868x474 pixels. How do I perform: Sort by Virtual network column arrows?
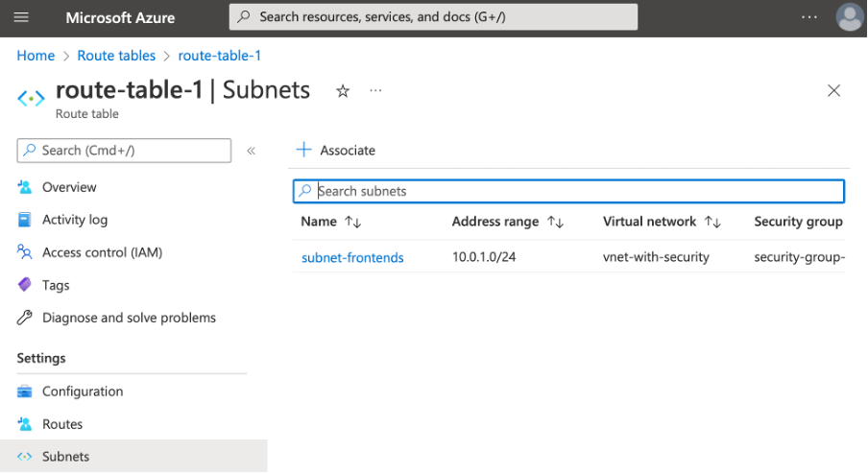pos(712,222)
